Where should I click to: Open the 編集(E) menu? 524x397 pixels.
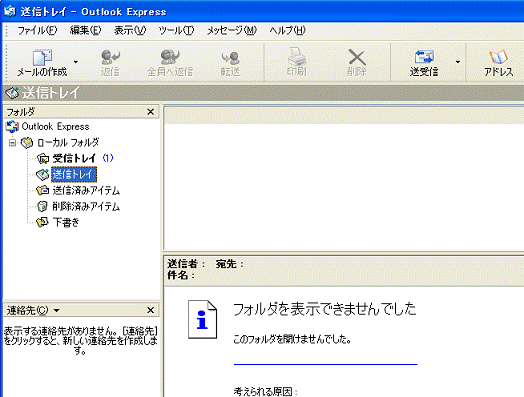pos(86,30)
